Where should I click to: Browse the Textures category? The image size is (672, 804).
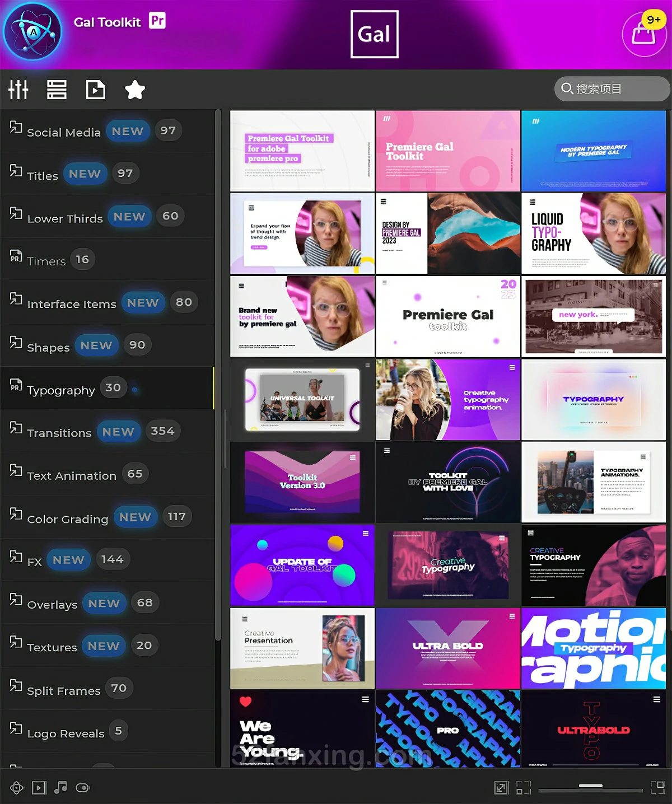107,646
